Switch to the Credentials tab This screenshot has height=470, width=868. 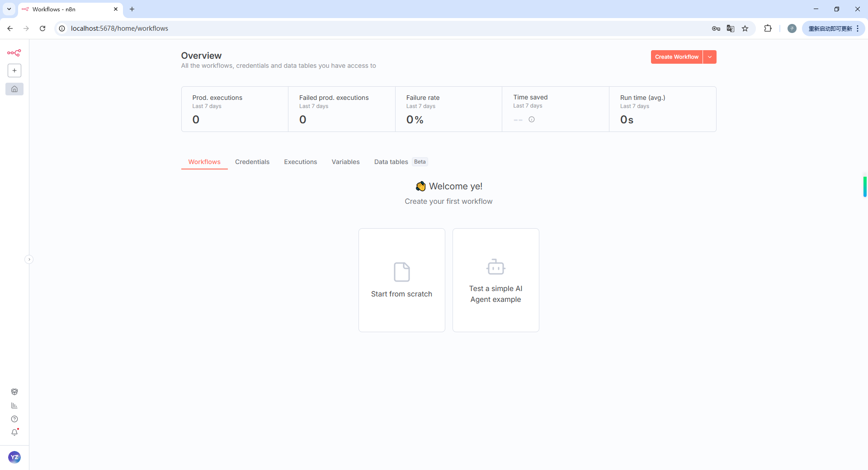click(252, 162)
